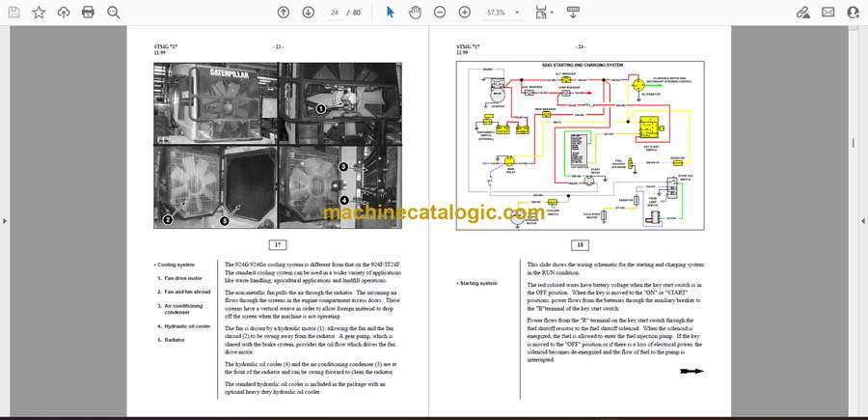Click the current page number field
This screenshot has width=868, height=420.
334,13
